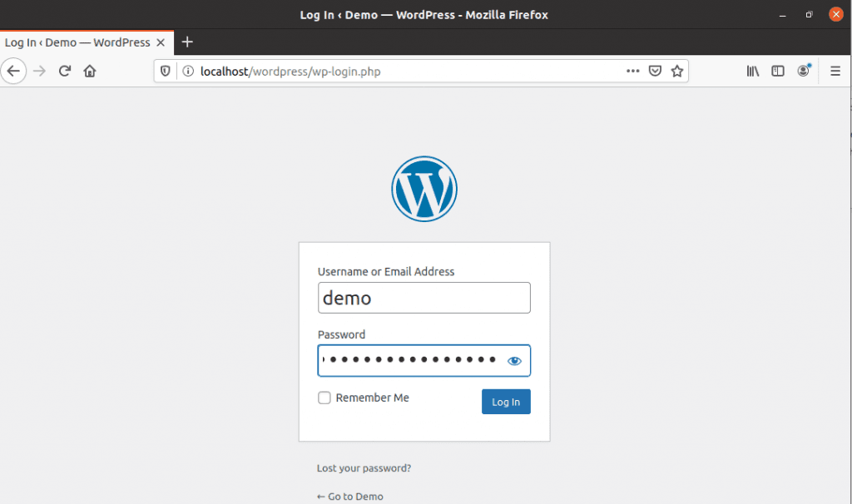Screen dimensions: 852x504
Task: Click the tracking protection shield icon
Action: [x=166, y=72]
